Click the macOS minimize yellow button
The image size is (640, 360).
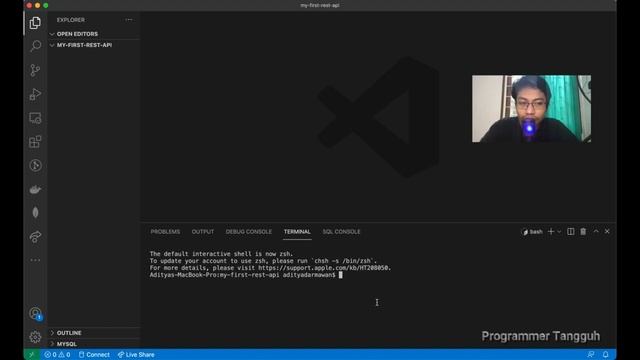[38, 5]
